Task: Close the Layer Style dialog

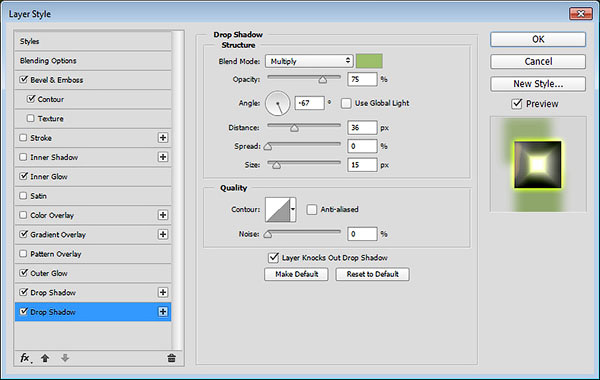Action: [580, 14]
